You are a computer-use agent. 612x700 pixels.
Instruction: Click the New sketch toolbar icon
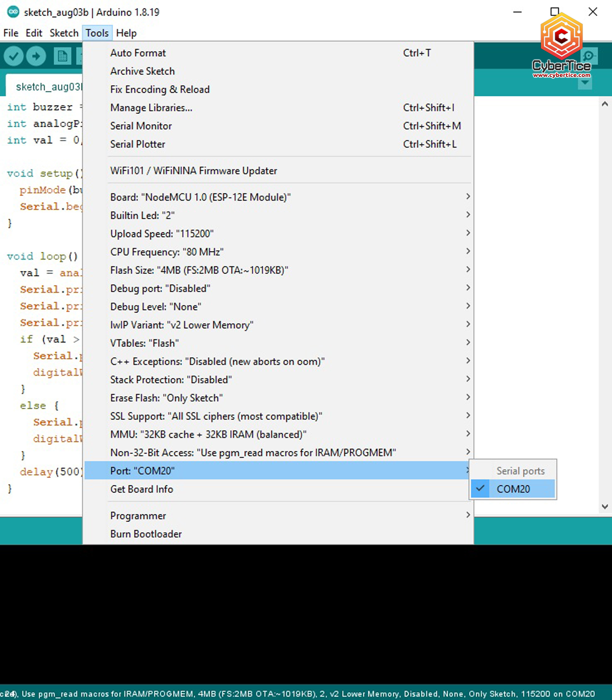pyautogui.click(x=62, y=56)
